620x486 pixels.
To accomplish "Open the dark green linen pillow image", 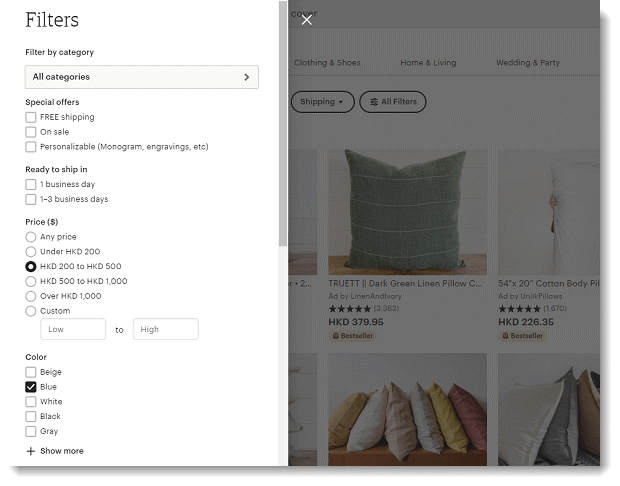I will (408, 212).
